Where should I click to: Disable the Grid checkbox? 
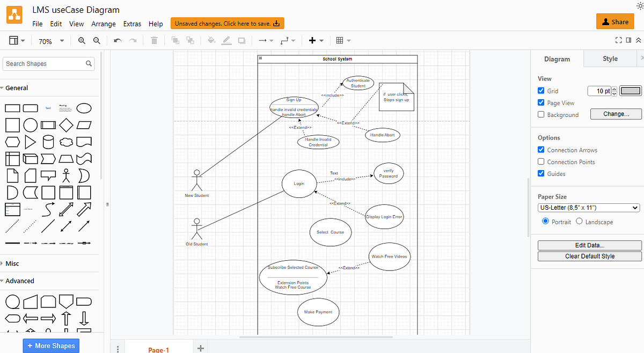coord(541,91)
